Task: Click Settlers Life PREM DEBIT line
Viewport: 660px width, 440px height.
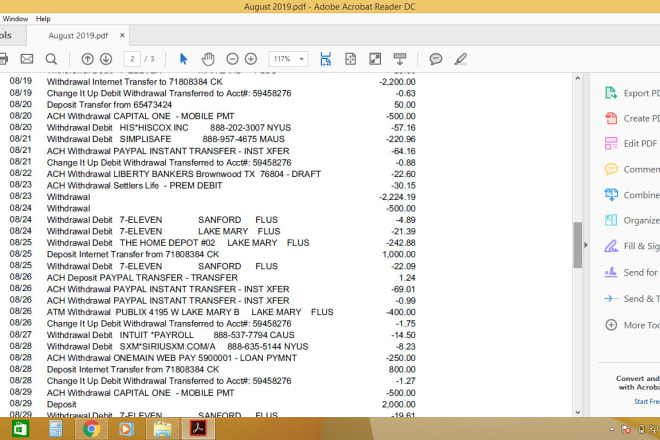Action: point(135,186)
